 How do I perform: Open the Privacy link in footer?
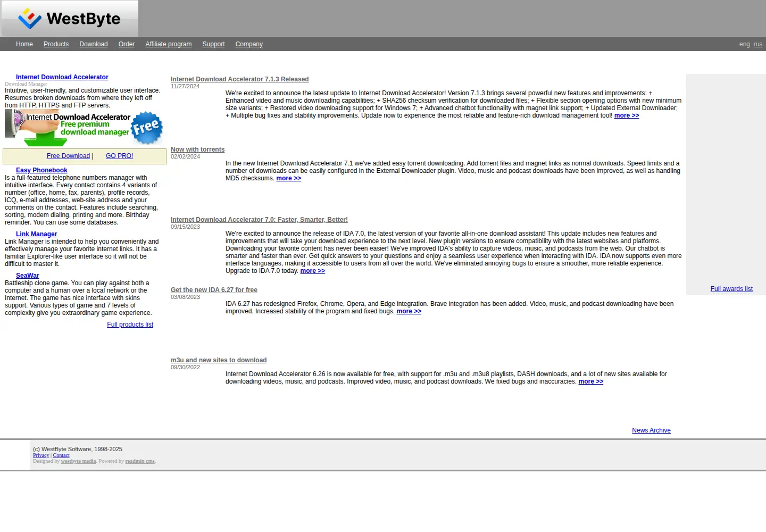(41, 455)
